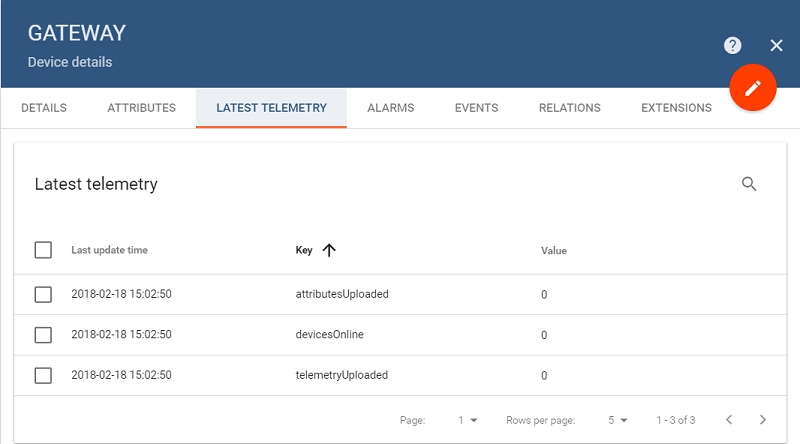
Task: Go to the next page arrow
Action: (x=763, y=420)
